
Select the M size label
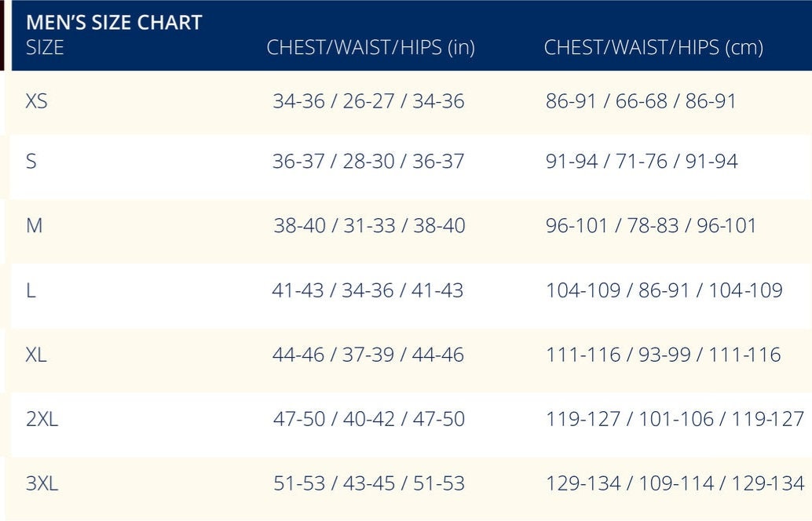[x=35, y=225]
